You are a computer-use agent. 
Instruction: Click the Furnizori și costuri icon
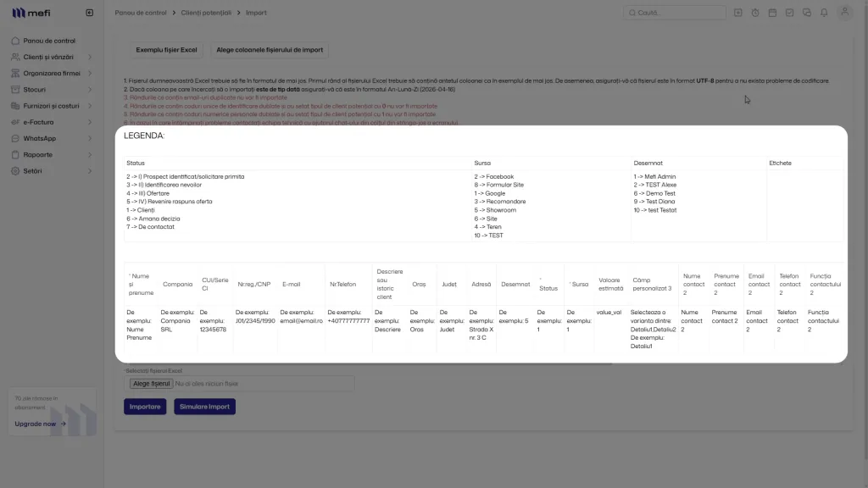(x=15, y=106)
